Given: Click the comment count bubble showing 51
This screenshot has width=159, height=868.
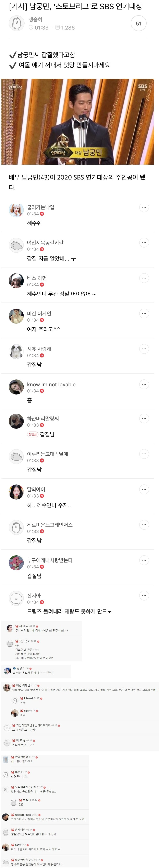Looking at the screenshot, I should point(138,24).
